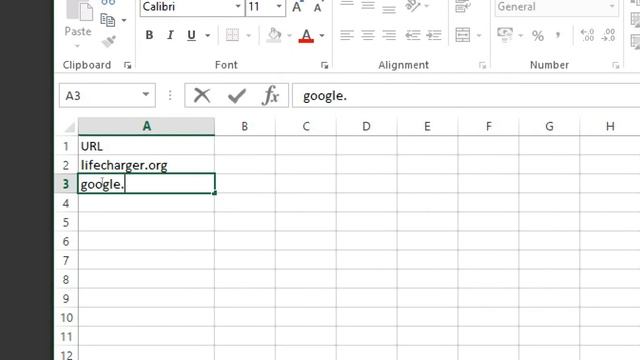The width and height of the screenshot is (640, 360).
Task: Click Bottom Align icon
Action: point(389,8)
